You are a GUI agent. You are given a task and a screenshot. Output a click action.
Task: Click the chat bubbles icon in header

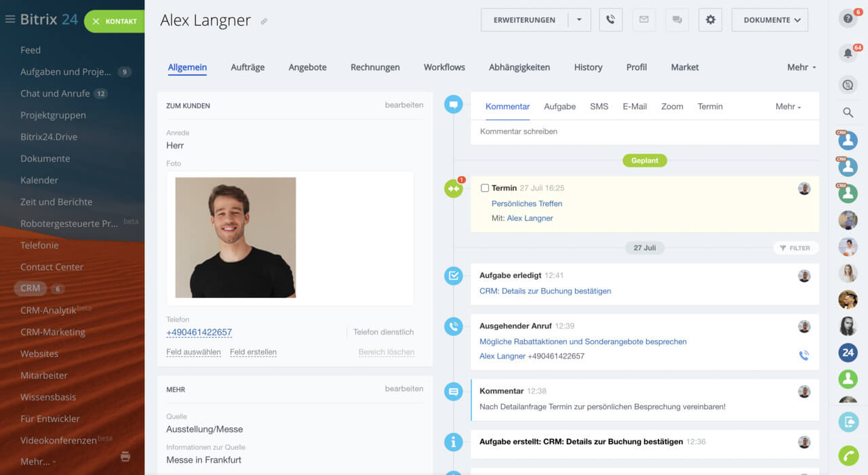[677, 20]
